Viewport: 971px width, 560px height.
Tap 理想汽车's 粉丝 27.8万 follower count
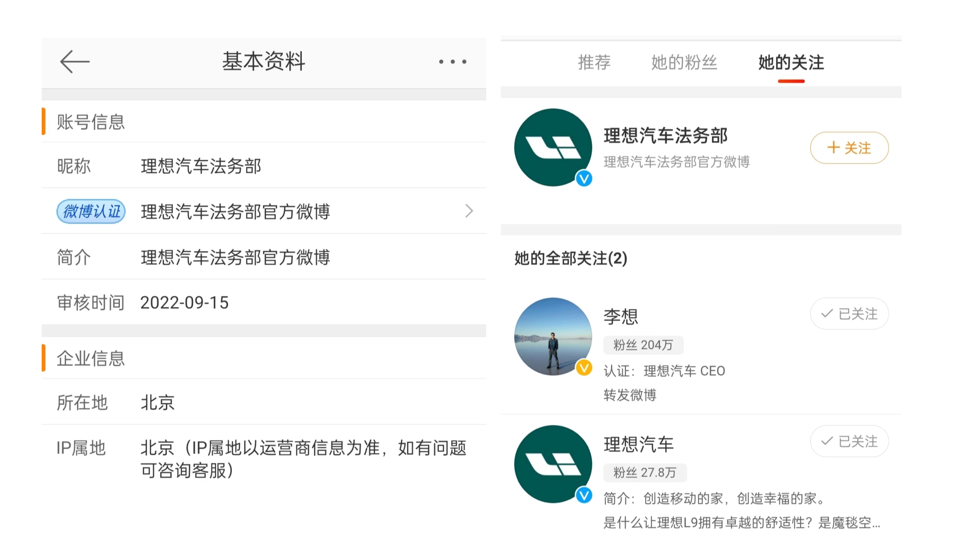click(x=645, y=473)
